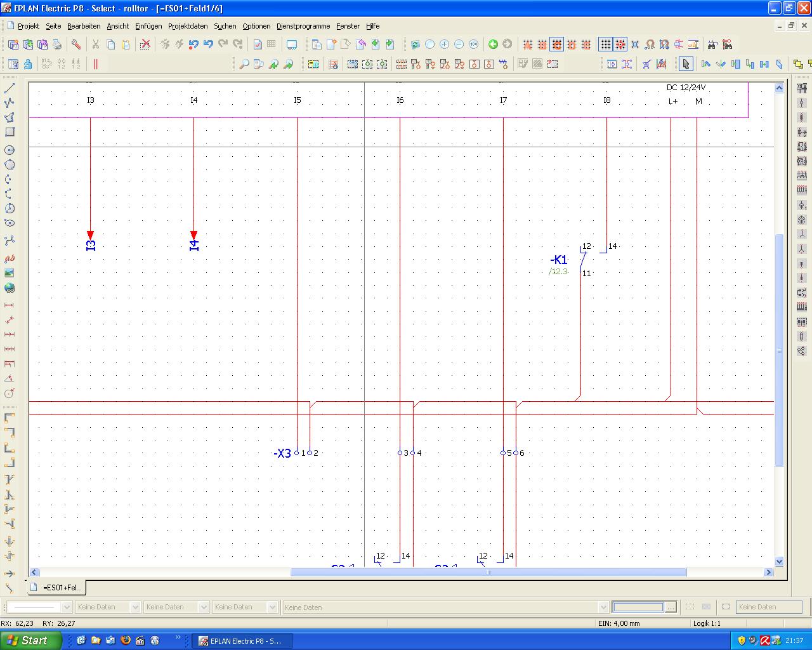Click the -K1 device label
The image size is (812, 650).
point(558,260)
